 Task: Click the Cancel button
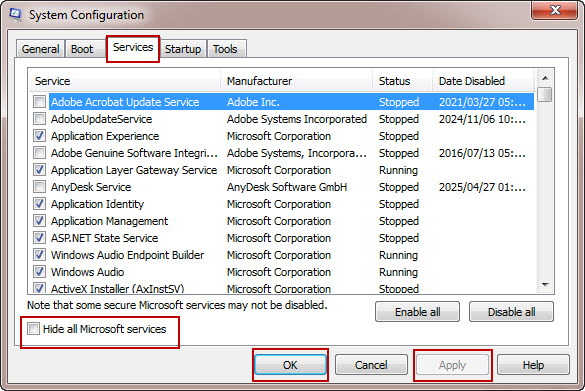(371, 365)
